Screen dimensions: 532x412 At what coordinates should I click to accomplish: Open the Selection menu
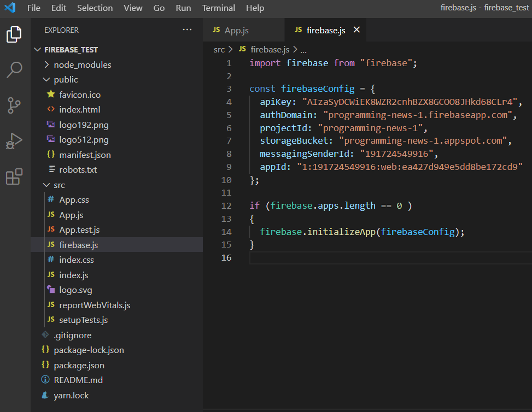pos(95,8)
